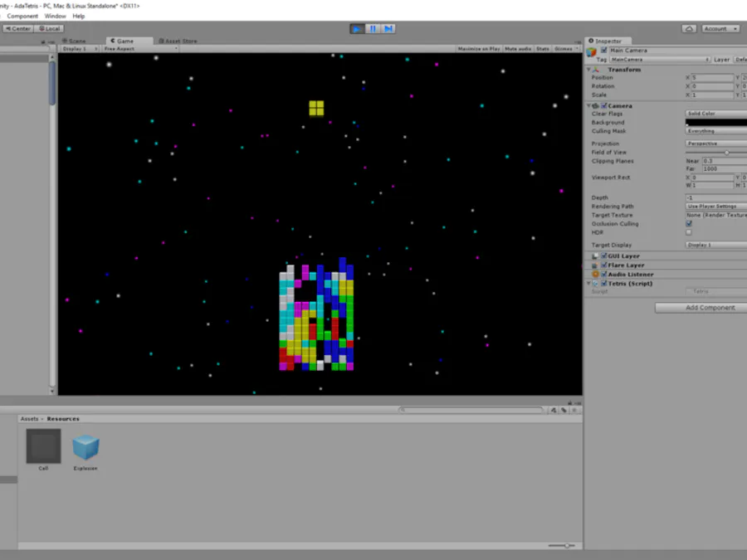Click the Near clipping plane field
Image resolution: width=747 pixels, height=560 pixels.
[x=725, y=161]
